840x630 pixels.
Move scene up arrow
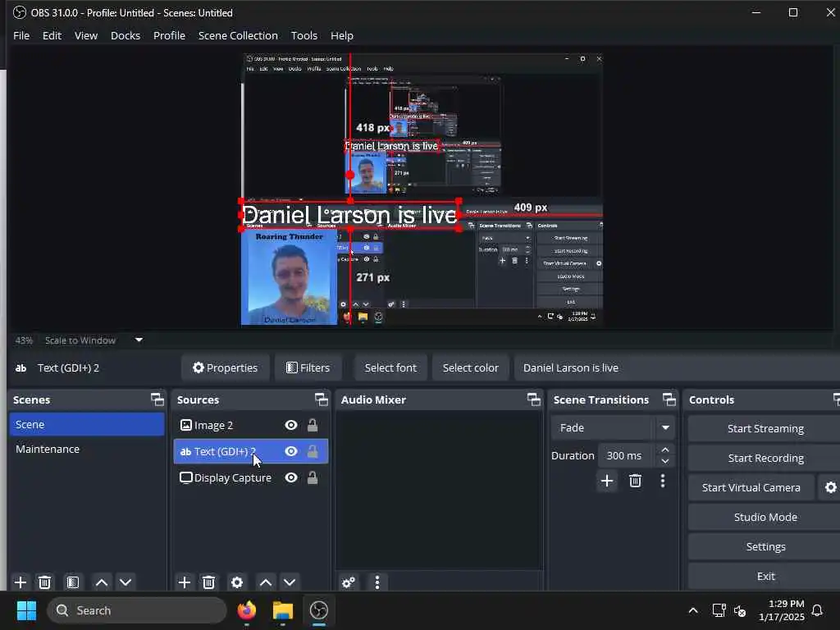pos(102,582)
